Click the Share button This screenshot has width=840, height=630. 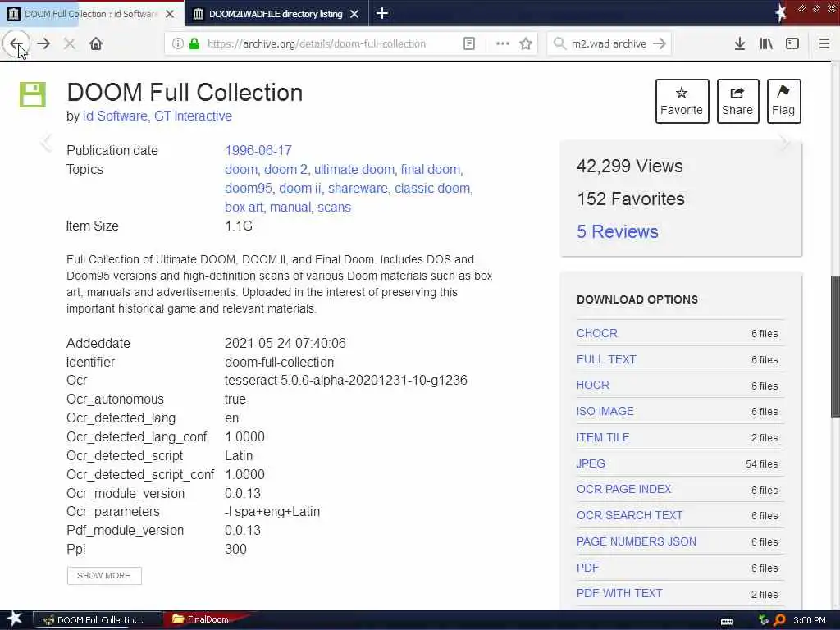[737, 101]
